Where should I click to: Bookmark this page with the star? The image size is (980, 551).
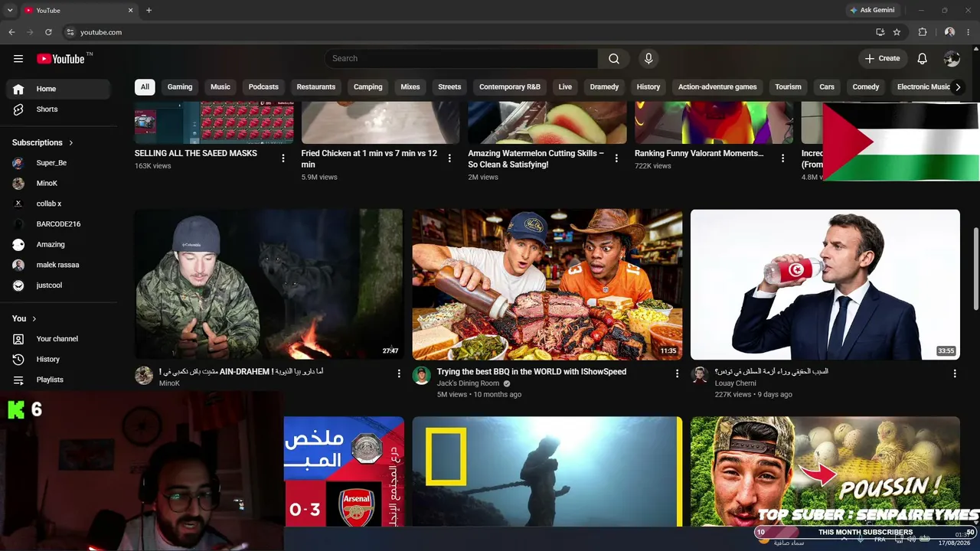point(897,32)
